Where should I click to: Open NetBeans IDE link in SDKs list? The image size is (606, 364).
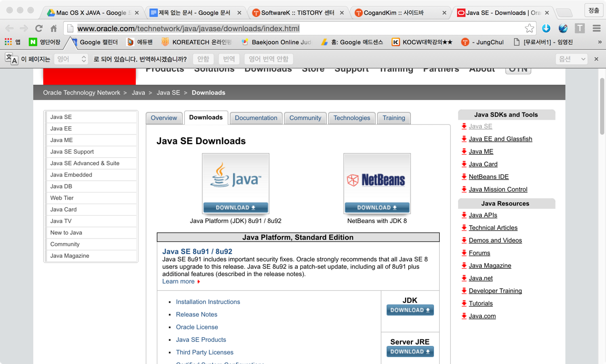pos(489,177)
